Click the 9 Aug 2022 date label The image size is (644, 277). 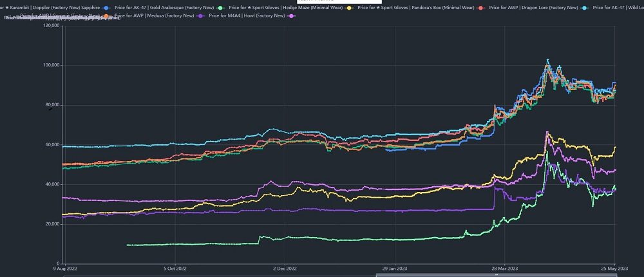[66, 269]
